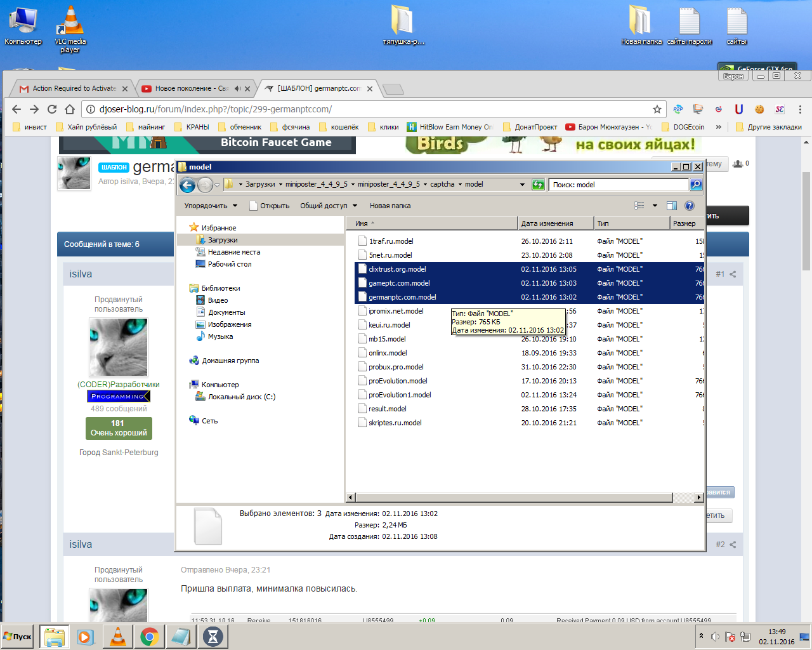The image size is (812, 650).
Task: Click the Explorer search field 'Поиск: model'
Action: (x=619, y=185)
